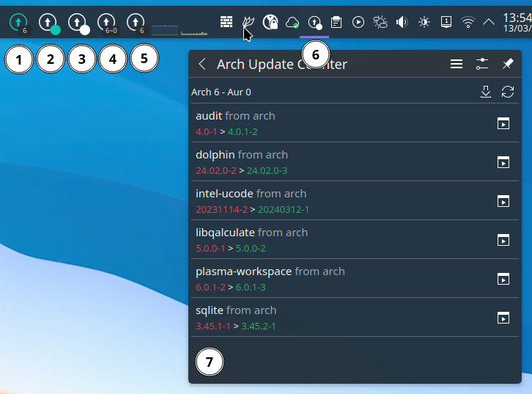Open the clipboard tray icon
Viewport: 532px width, 394px height.
coord(336,23)
